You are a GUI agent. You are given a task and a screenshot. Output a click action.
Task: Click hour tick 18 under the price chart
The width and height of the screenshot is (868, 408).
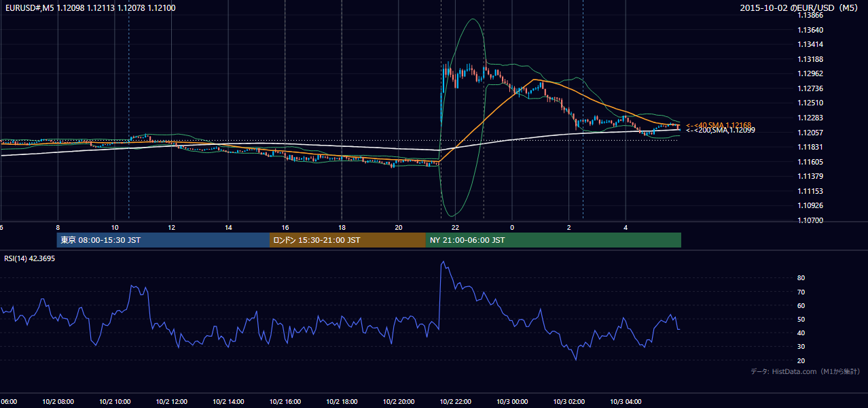tap(342, 227)
